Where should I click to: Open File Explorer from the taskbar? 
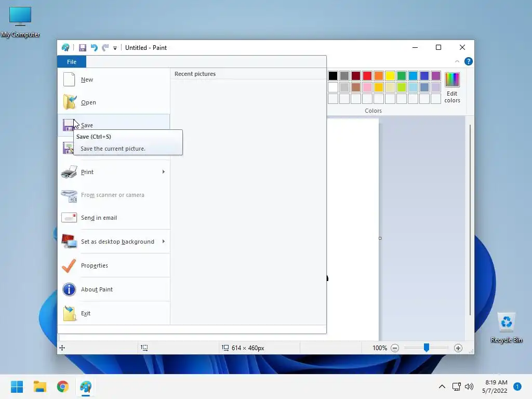39,387
